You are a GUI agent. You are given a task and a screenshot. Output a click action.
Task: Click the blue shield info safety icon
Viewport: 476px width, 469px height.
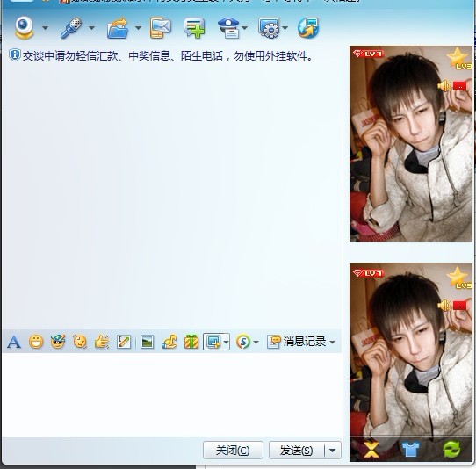point(14,55)
